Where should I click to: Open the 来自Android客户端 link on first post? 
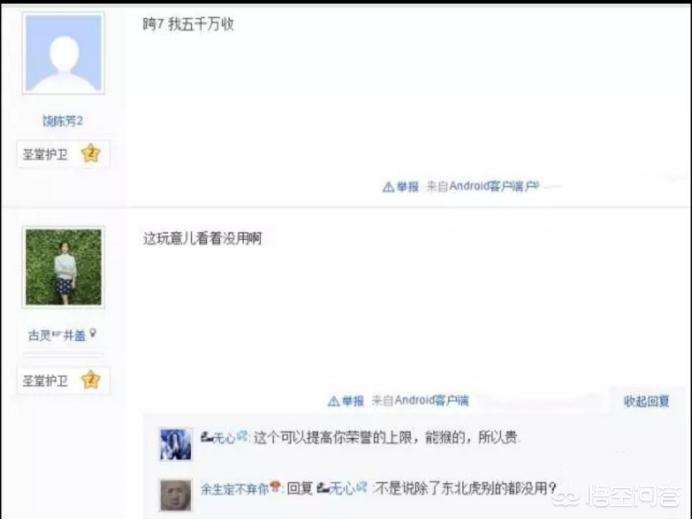coord(482,186)
